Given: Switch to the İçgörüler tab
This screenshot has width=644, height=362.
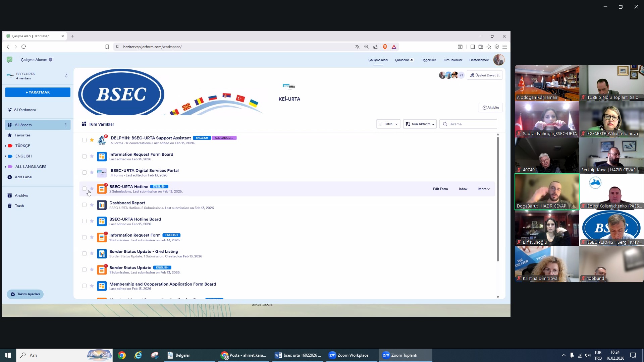Looking at the screenshot, I should 429,60.
